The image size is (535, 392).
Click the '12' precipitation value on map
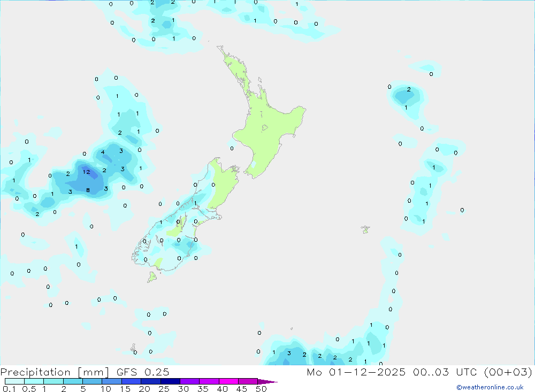pyautogui.click(x=86, y=172)
